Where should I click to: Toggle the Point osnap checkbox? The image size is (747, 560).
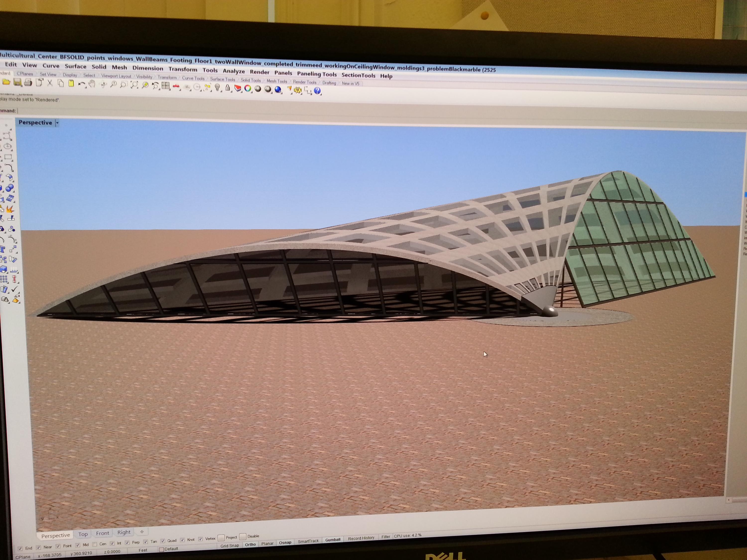click(x=58, y=546)
